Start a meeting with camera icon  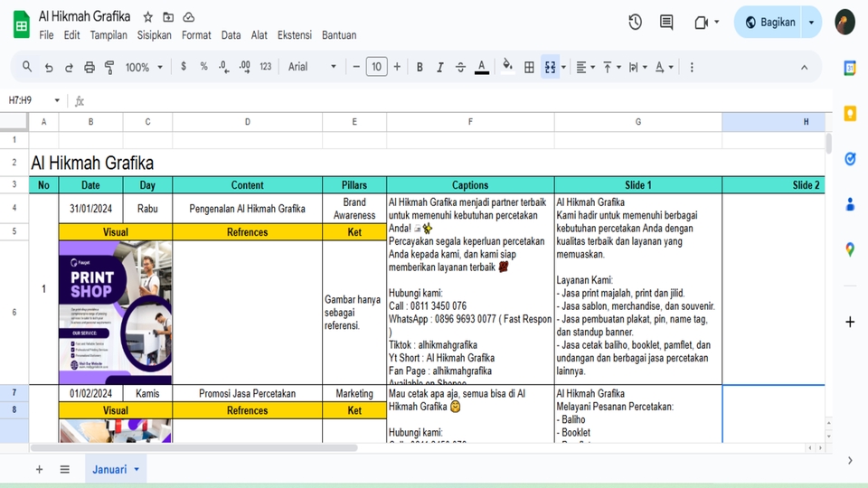click(702, 22)
